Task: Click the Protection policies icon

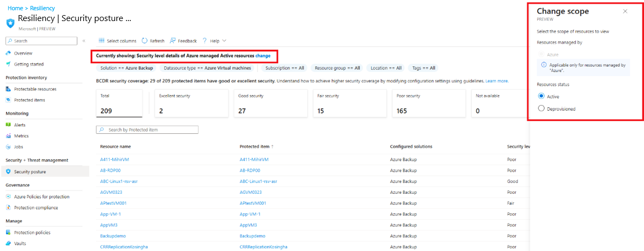Action: click(8, 233)
